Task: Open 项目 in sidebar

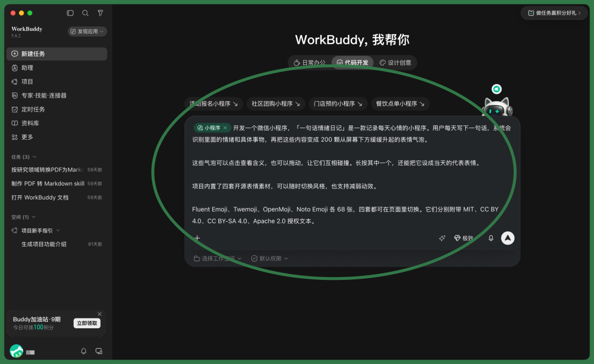Action: point(57,81)
